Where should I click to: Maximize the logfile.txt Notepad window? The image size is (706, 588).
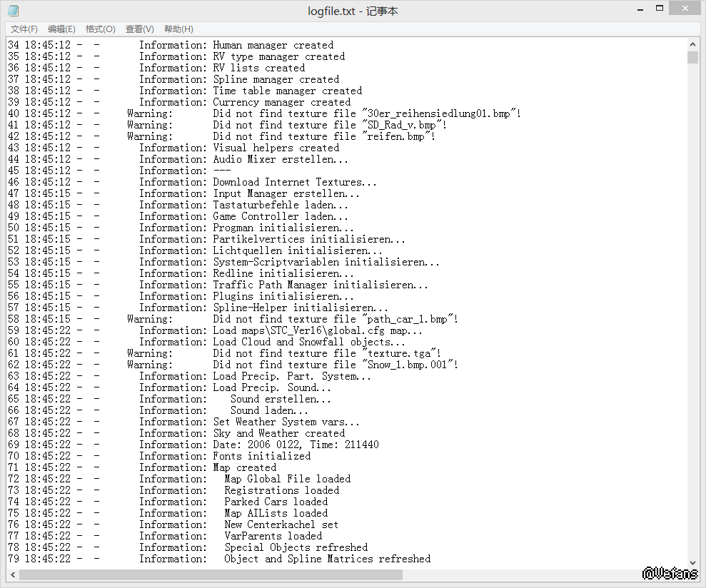(x=653, y=9)
